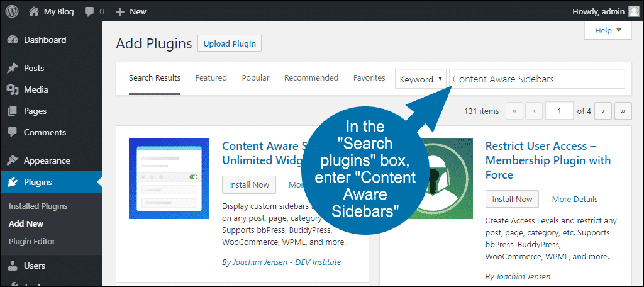Click the Comments icon in sidebar
The image size is (644, 287).
point(13,132)
